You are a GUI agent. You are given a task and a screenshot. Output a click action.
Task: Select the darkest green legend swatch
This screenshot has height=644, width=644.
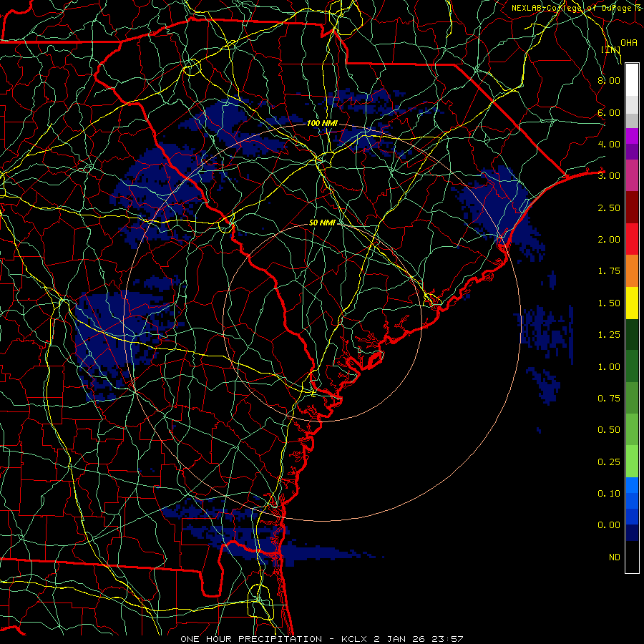(x=632, y=335)
